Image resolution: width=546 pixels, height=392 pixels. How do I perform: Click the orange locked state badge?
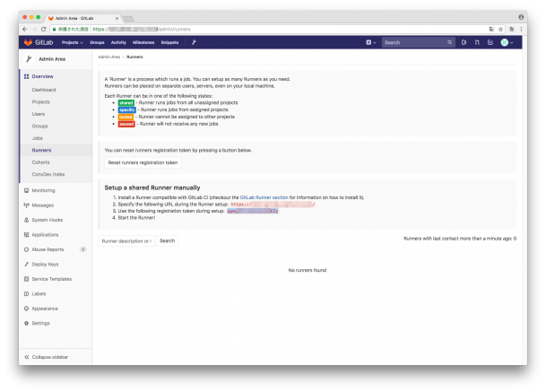click(126, 117)
